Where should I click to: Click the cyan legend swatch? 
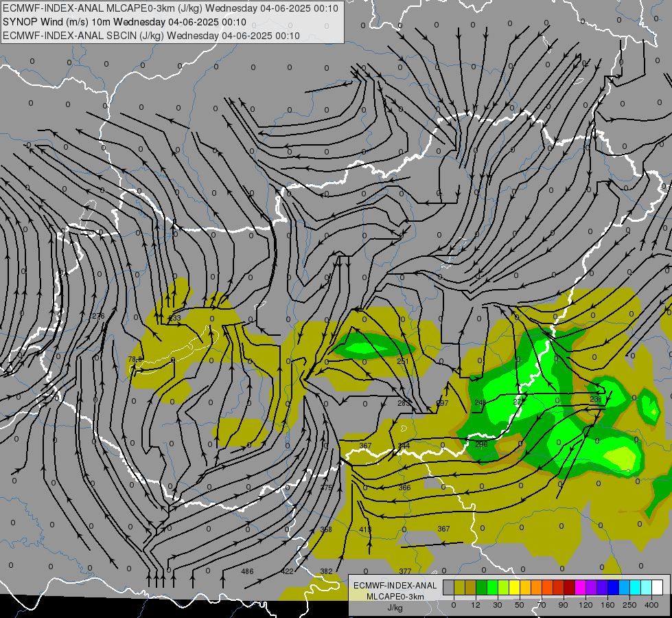click(x=635, y=588)
